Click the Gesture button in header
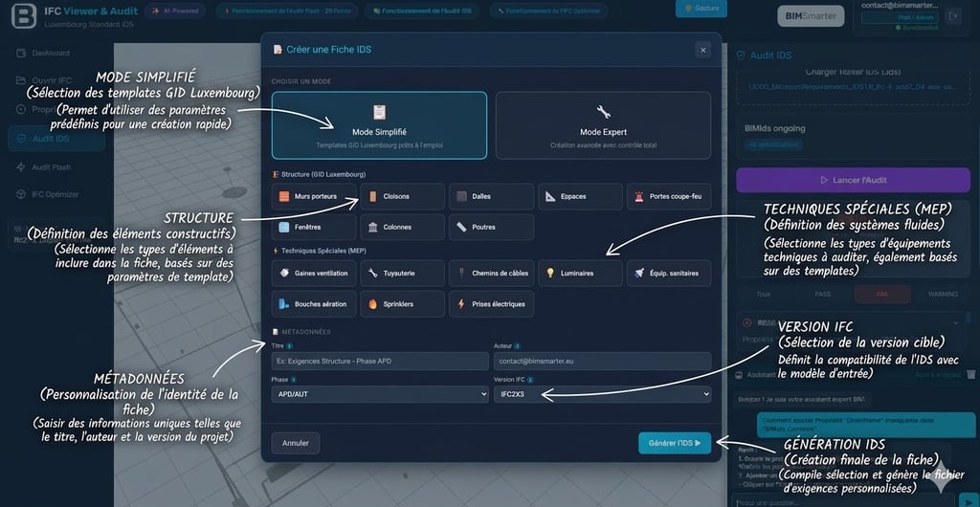 pyautogui.click(x=702, y=8)
